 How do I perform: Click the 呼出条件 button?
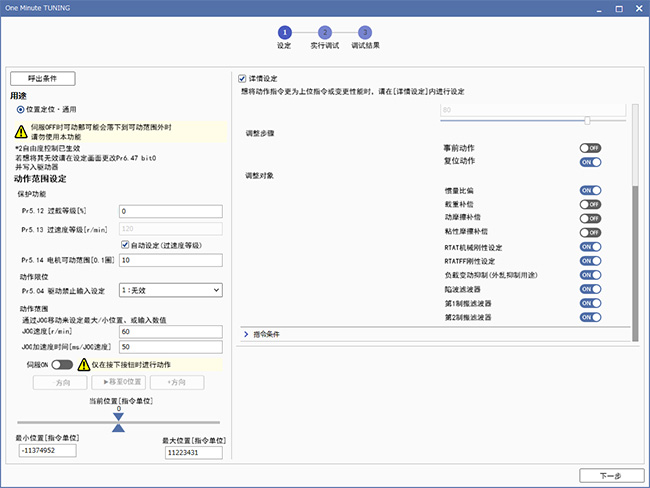pyautogui.click(x=42, y=78)
